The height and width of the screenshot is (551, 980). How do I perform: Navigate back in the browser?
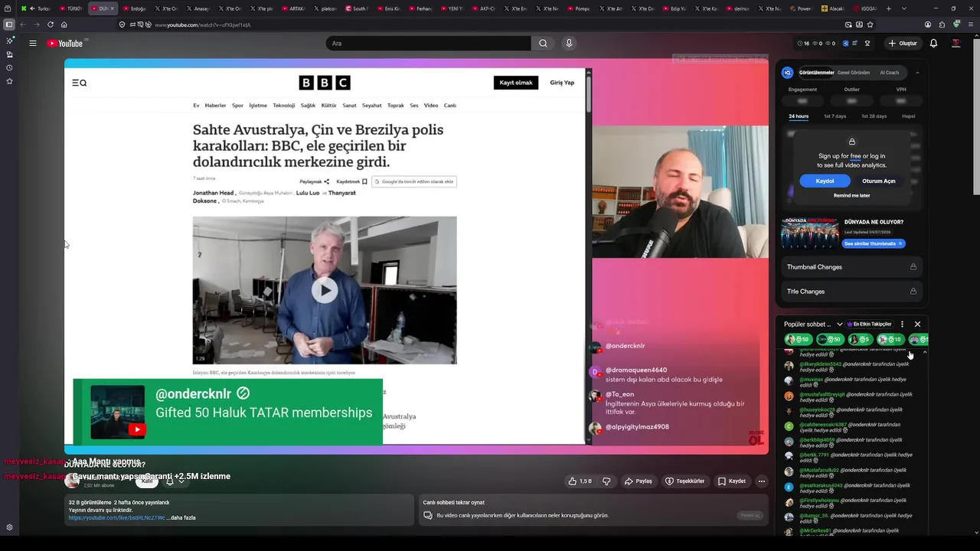click(x=23, y=24)
